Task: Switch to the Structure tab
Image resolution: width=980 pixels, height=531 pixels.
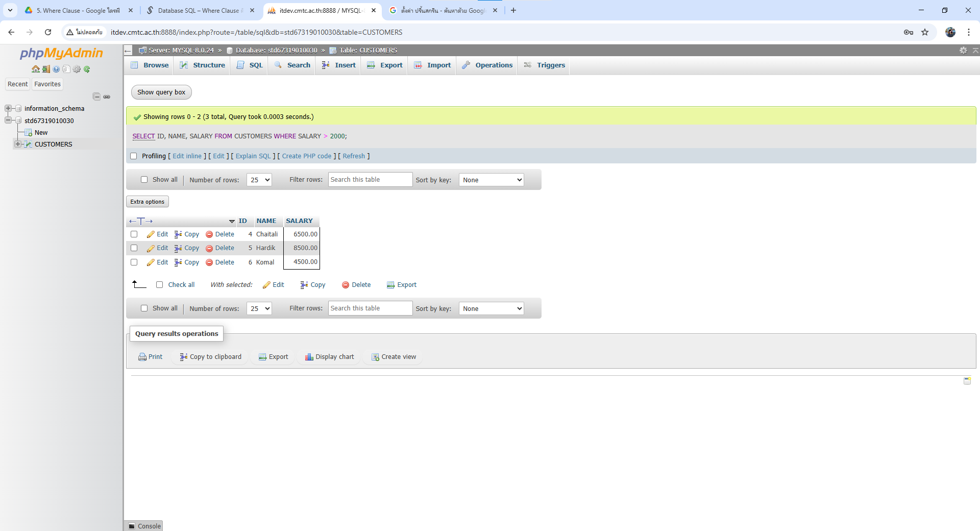Action: coord(203,65)
